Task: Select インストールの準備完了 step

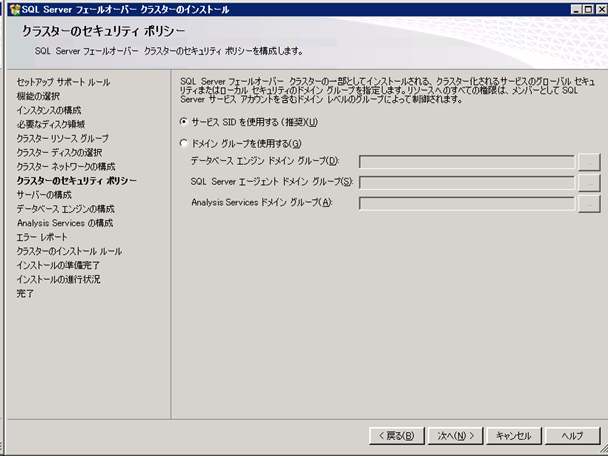Action: click(58, 265)
